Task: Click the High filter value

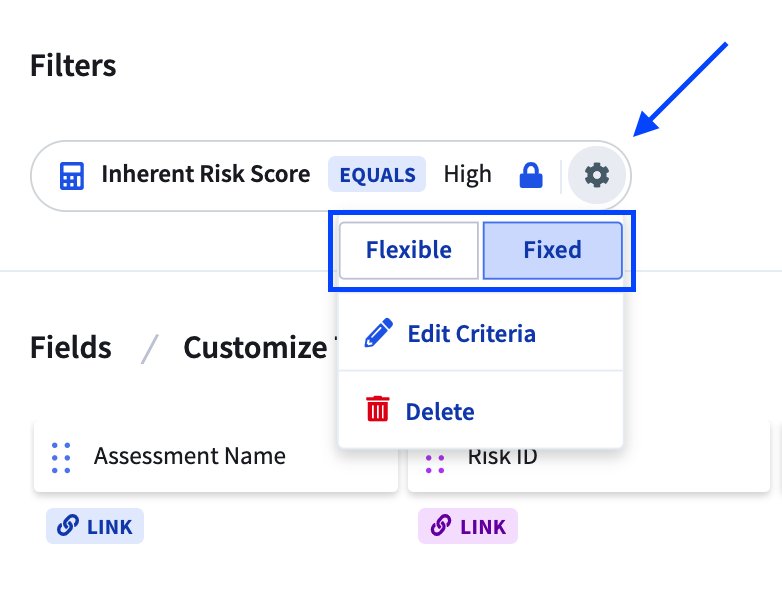Action: coord(468,175)
